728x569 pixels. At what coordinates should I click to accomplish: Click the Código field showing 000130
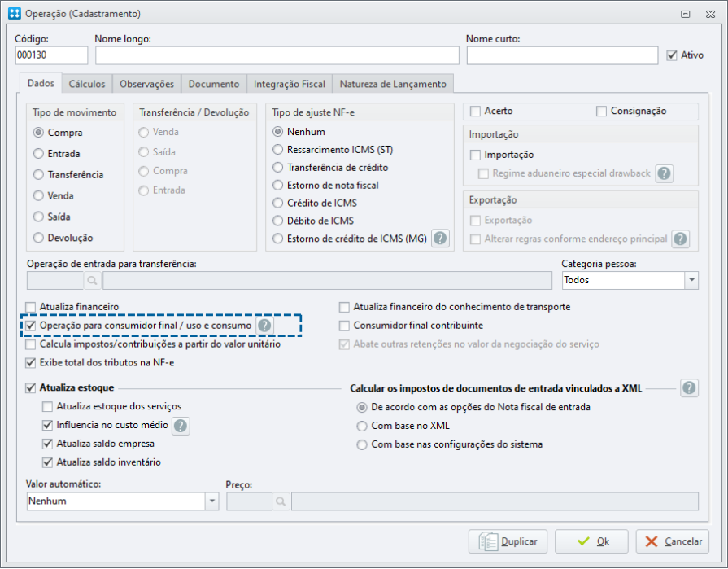point(51,55)
